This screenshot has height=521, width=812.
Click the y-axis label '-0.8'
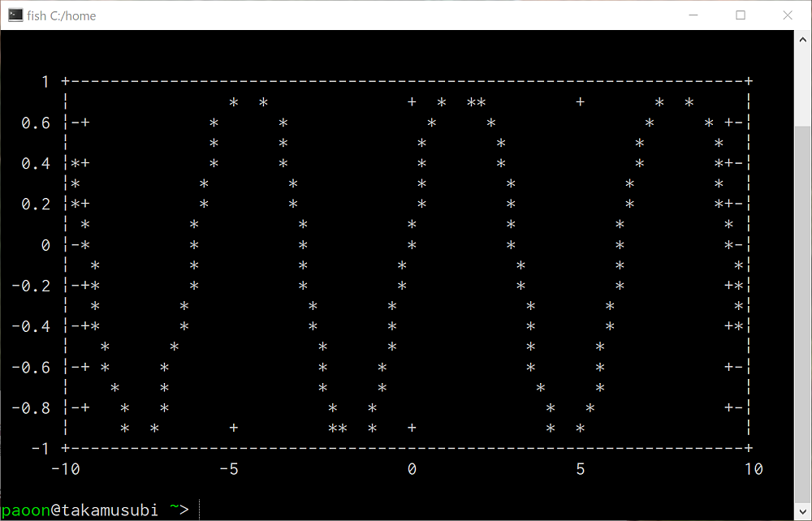click(x=31, y=407)
